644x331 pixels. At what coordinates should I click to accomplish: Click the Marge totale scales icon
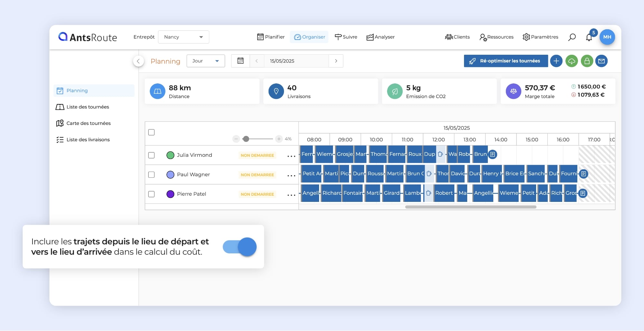coord(513,91)
